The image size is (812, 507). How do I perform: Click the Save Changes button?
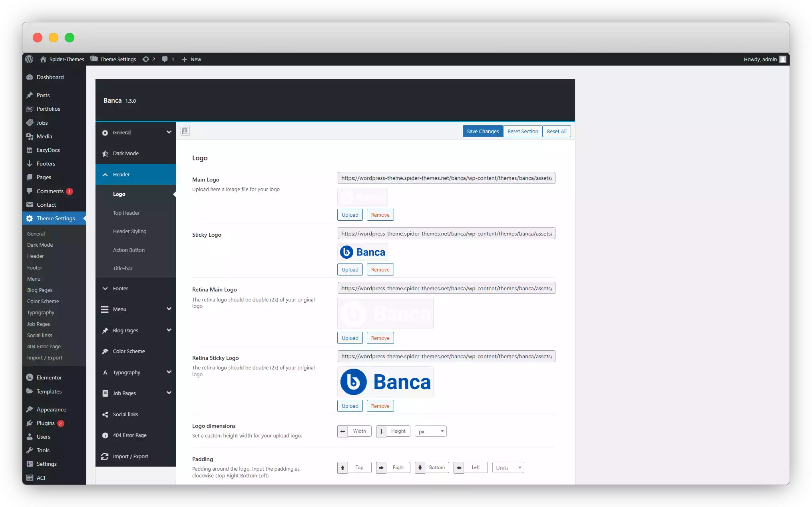click(x=483, y=131)
